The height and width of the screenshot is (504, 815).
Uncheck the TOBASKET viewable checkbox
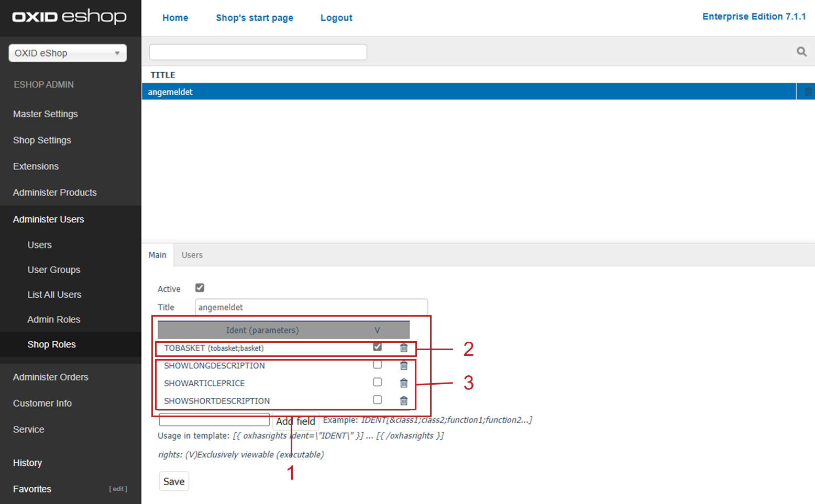point(377,347)
